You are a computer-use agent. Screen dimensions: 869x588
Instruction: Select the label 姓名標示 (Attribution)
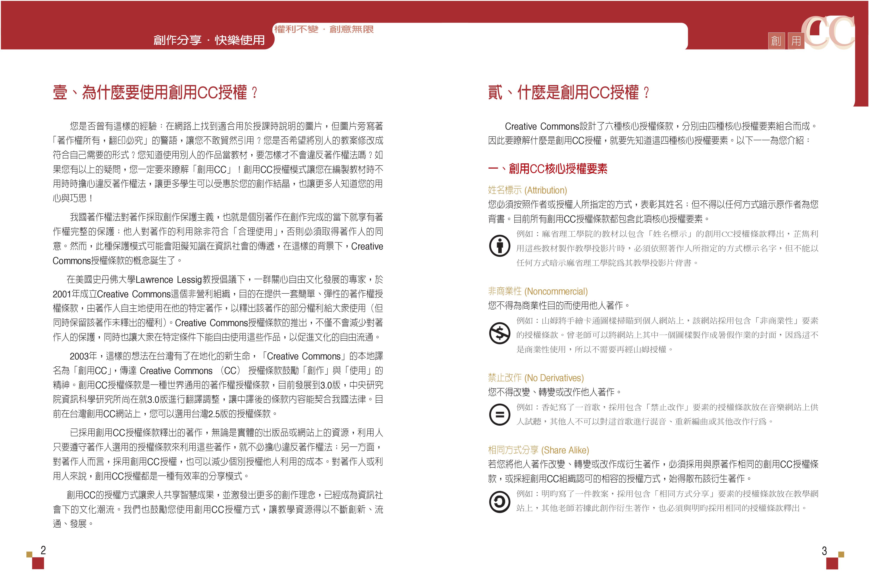[528, 190]
